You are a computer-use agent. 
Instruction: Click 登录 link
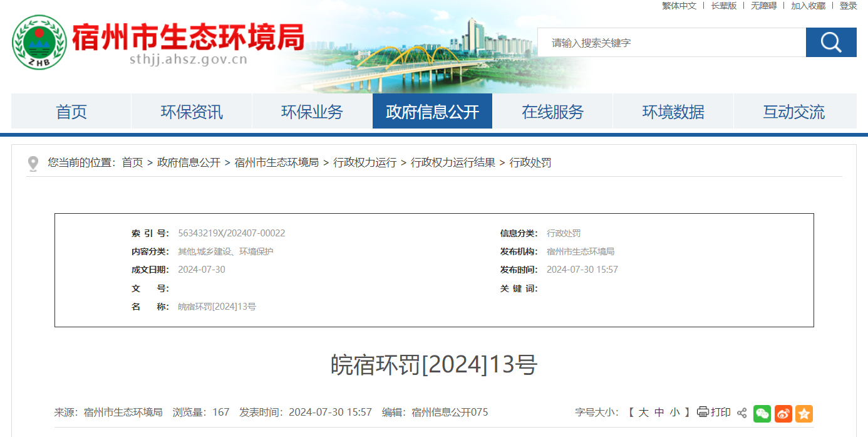tap(848, 6)
